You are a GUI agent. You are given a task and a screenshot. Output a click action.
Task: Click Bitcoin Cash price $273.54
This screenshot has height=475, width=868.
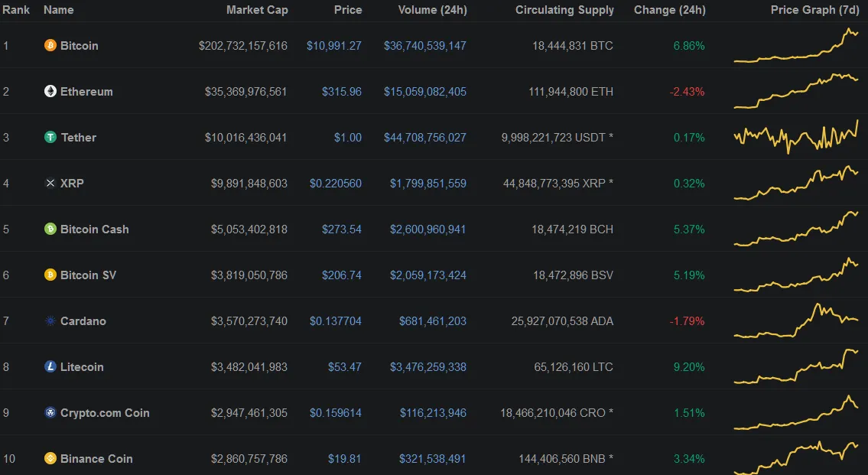click(x=342, y=229)
